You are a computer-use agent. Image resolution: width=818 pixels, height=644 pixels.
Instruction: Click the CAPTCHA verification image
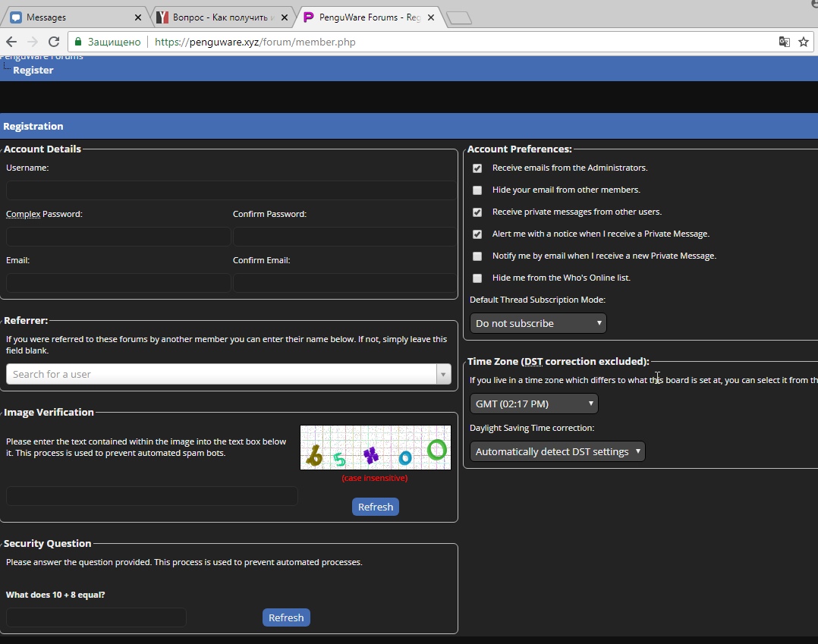tap(376, 448)
